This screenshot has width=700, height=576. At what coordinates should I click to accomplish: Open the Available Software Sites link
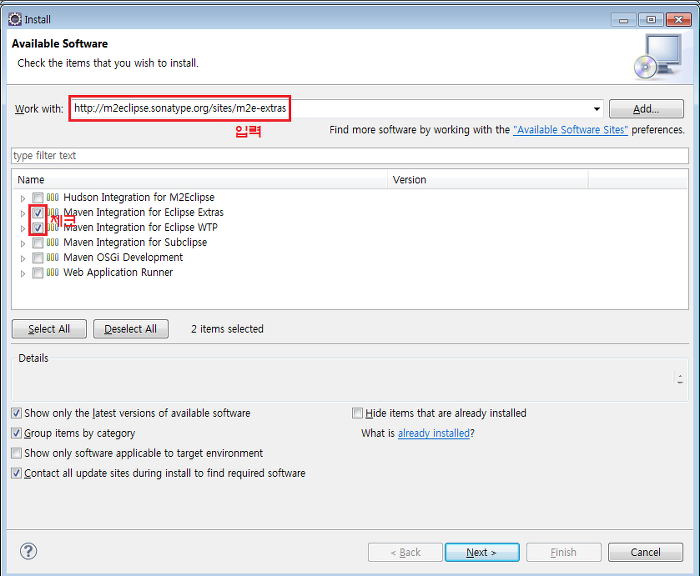(x=570, y=130)
